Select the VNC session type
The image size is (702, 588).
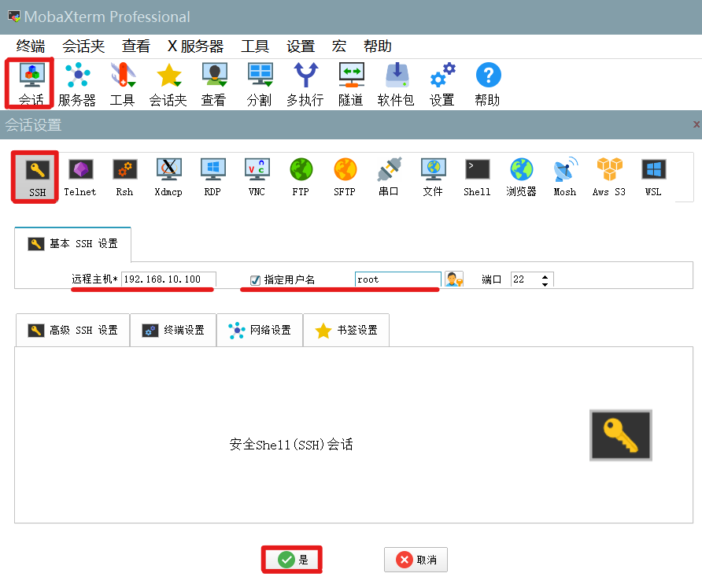pos(257,177)
